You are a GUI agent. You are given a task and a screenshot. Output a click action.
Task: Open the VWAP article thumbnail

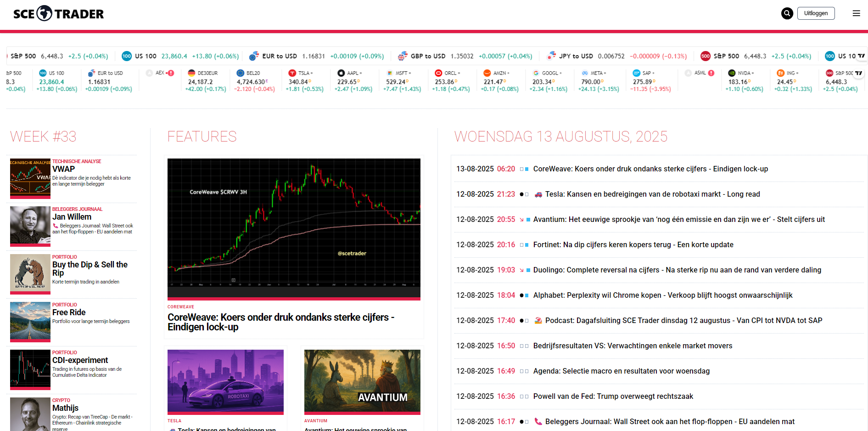30,178
